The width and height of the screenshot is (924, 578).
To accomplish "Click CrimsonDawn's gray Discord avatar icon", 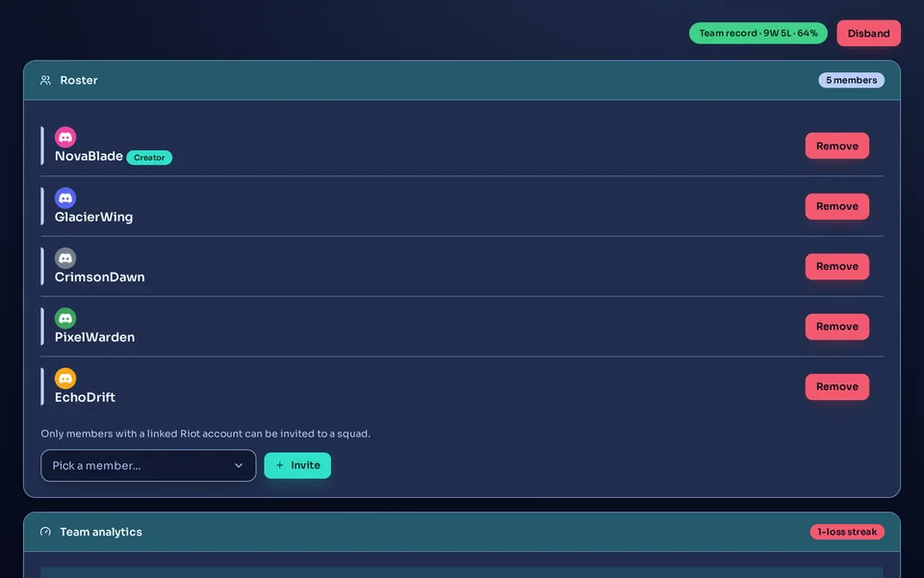I will [x=65, y=258].
